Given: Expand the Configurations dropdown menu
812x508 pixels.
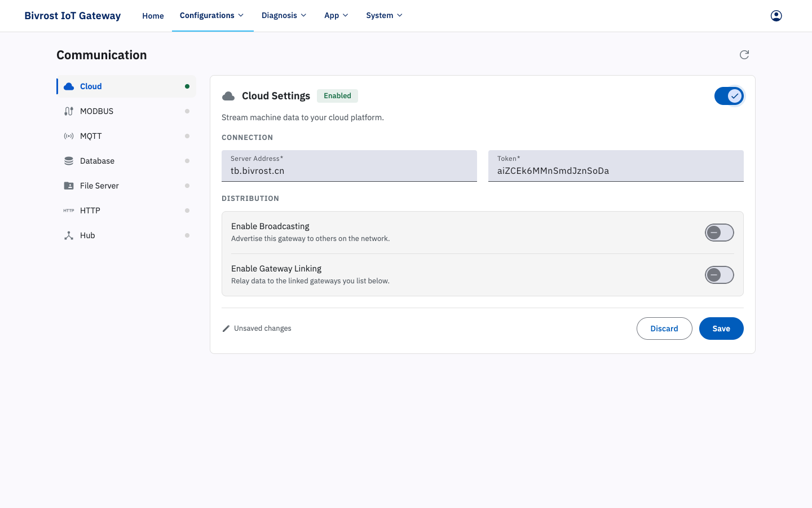Looking at the screenshot, I should point(212,15).
